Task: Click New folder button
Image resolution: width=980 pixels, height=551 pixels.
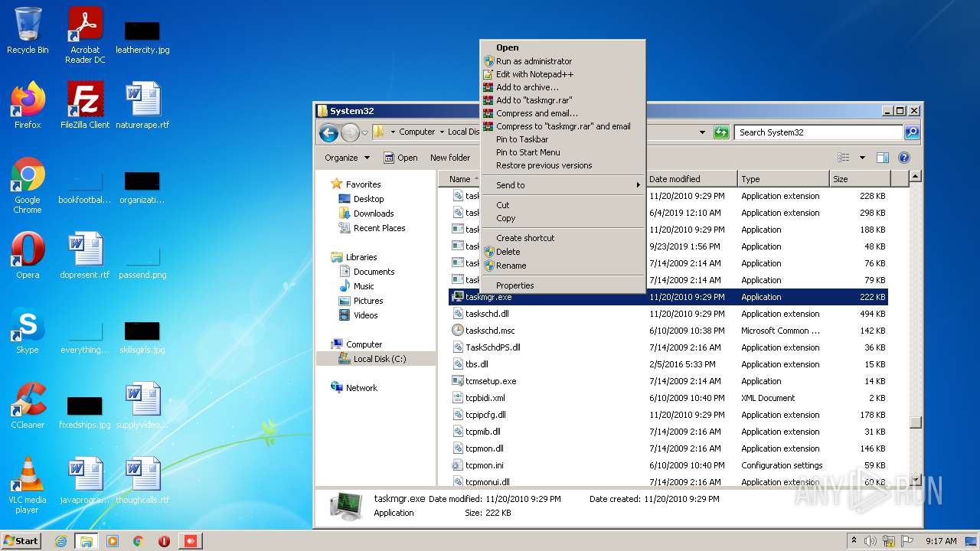Action: click(450, 158)
